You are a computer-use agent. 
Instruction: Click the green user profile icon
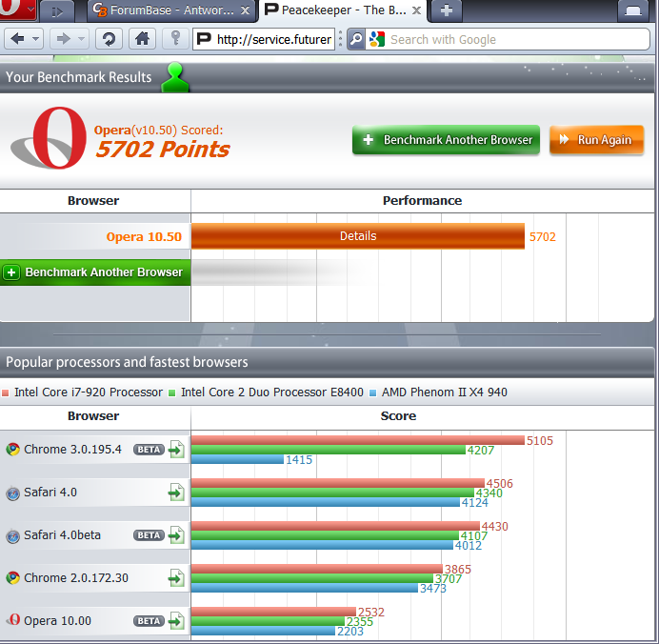175,77
